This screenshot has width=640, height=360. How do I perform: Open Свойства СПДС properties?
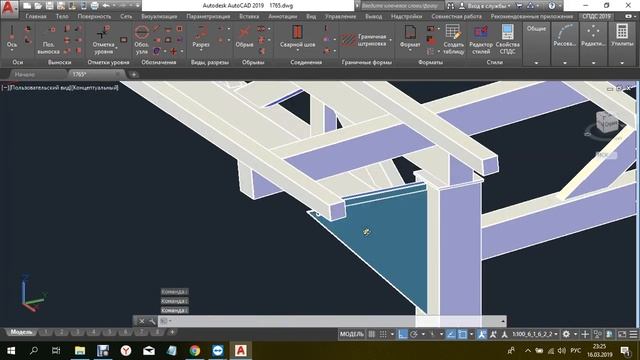tap(507, 40)
